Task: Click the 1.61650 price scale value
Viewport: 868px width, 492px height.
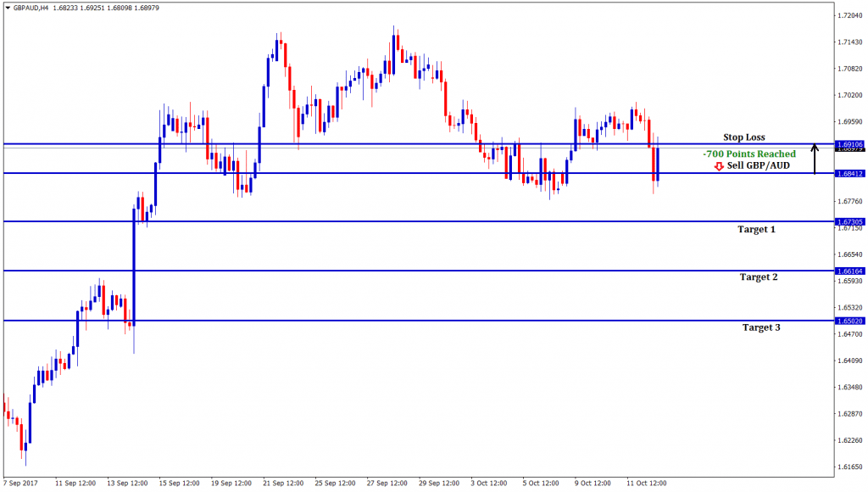Action: [x=850, y=467]
